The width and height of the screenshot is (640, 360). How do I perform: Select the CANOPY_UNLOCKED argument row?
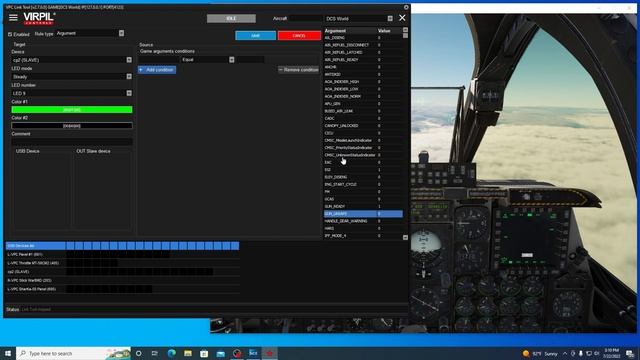(363, 126)
